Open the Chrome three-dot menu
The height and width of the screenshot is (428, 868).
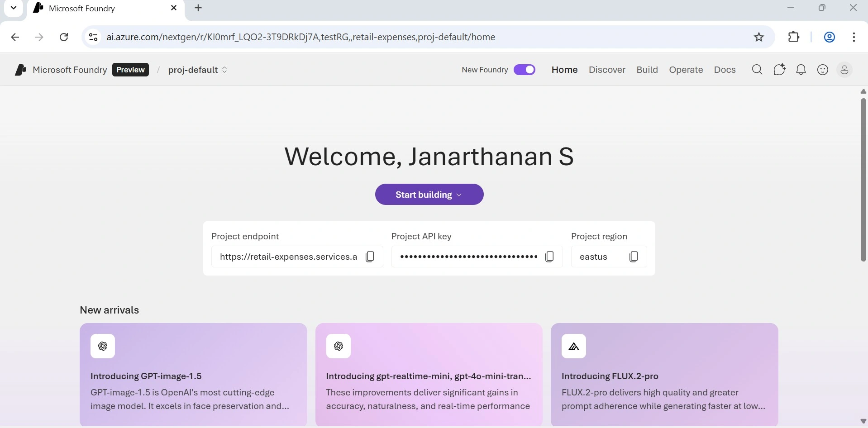click(x=854, y=37)
